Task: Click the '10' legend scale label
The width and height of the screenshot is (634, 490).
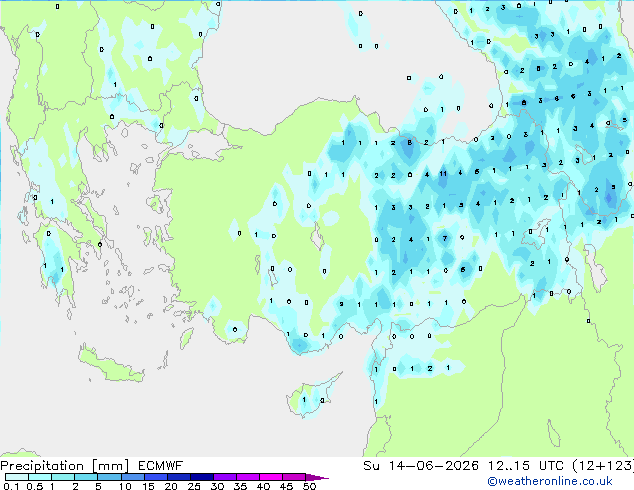Action: click(125, 486)
